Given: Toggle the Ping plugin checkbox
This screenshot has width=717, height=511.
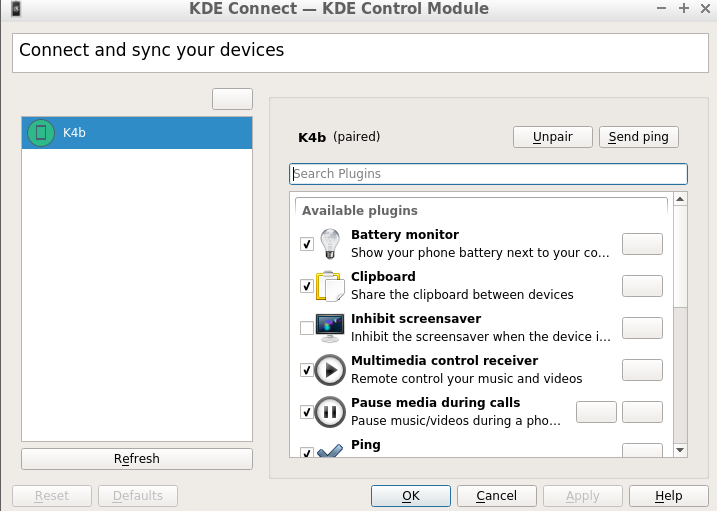Looking at the screenshot, I should tap(307, 452).
